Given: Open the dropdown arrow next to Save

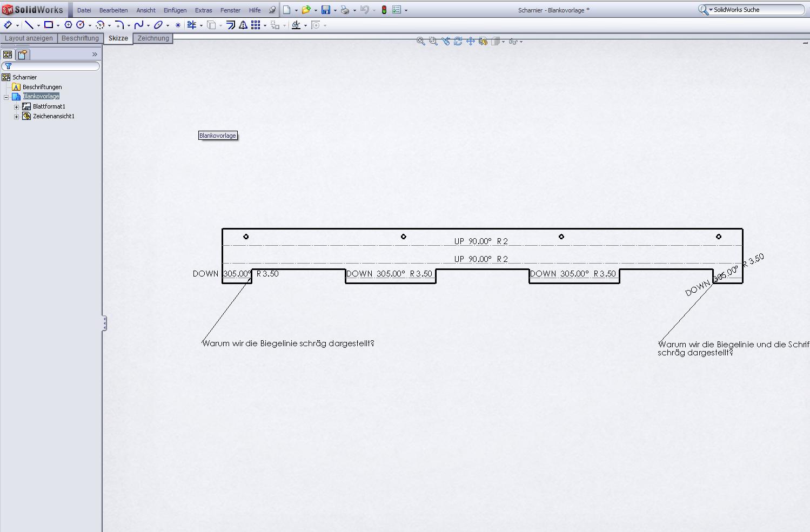Looking at the screenshot, I should 335,10.
